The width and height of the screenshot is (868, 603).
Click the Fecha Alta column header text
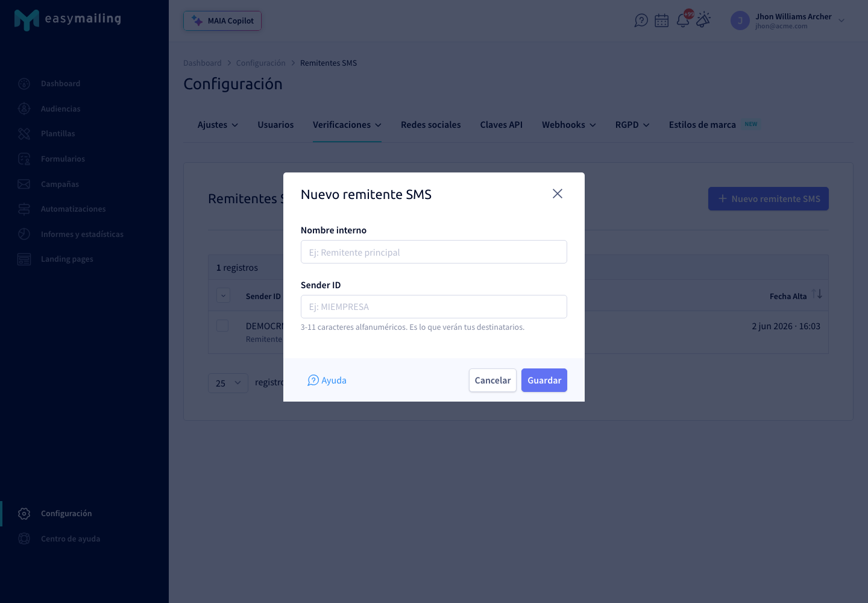pyautogui.click(x=788, y=297)
